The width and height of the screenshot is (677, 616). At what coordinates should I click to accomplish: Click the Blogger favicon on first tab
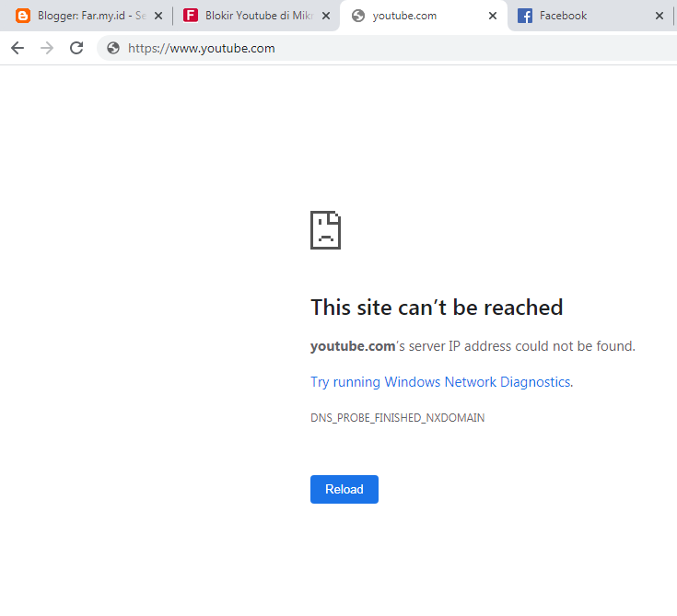click(x=23, y=16)
